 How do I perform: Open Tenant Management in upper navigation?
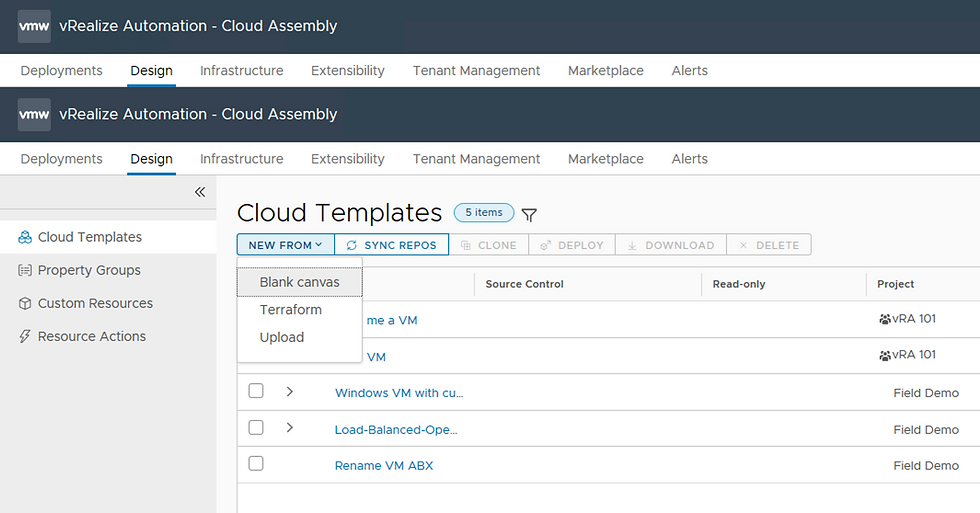(476, 71)
